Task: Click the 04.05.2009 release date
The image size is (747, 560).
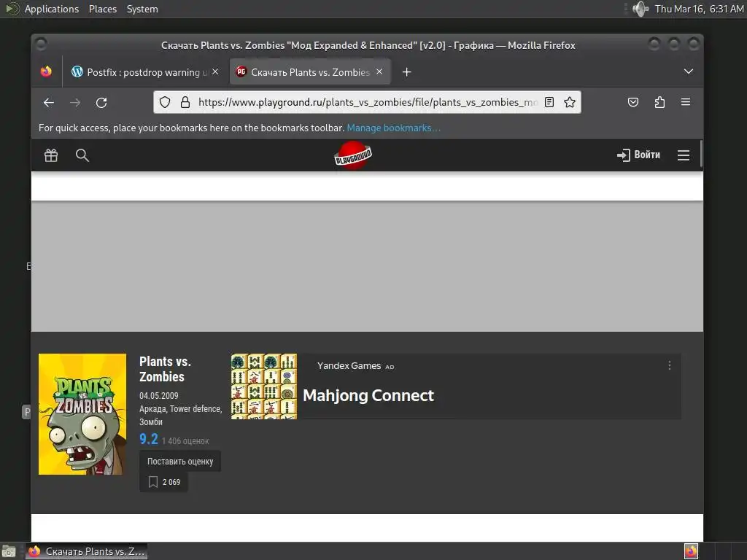Action: (158, 396)
